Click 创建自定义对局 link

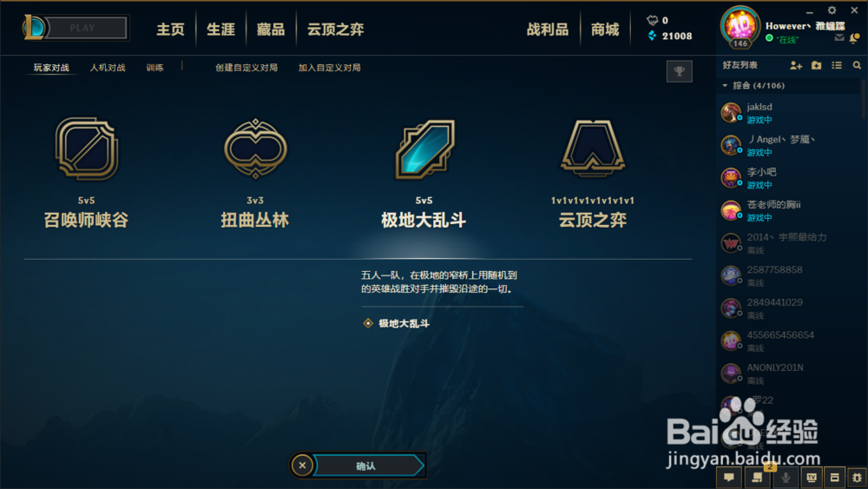tap(247, 68)
